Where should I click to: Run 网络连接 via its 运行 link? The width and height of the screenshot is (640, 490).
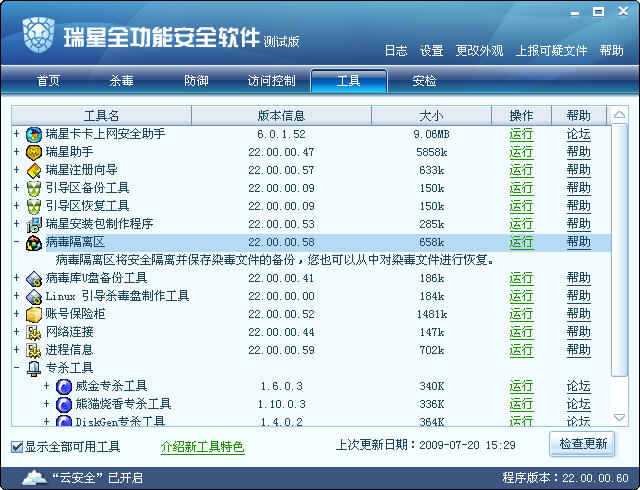[521, 332]
